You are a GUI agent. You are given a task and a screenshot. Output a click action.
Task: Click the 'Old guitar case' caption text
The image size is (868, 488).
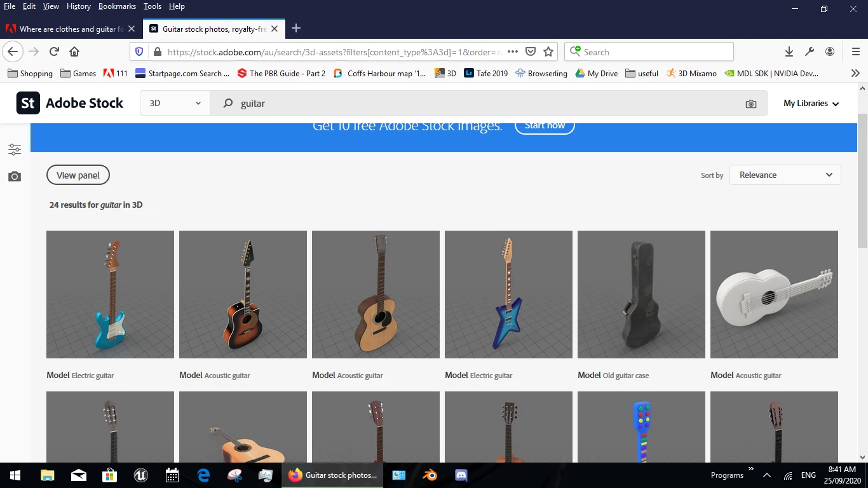[626, 376]
